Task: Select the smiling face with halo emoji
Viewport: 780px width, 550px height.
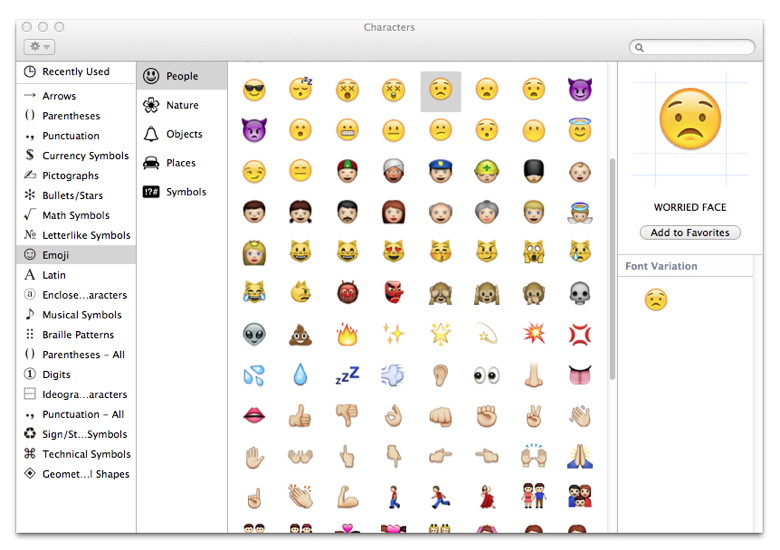Action: (x=580, y=130)
